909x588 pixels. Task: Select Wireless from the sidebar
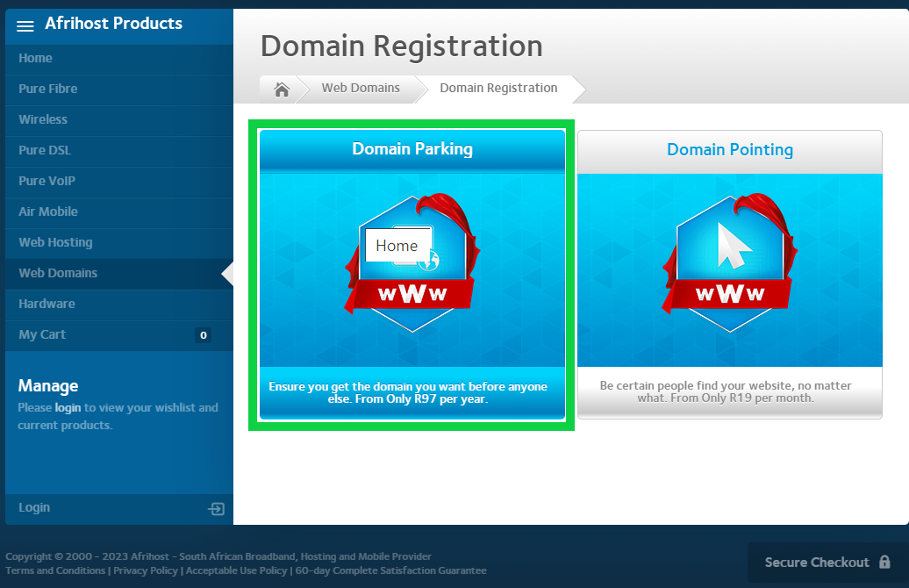(43, 119)
